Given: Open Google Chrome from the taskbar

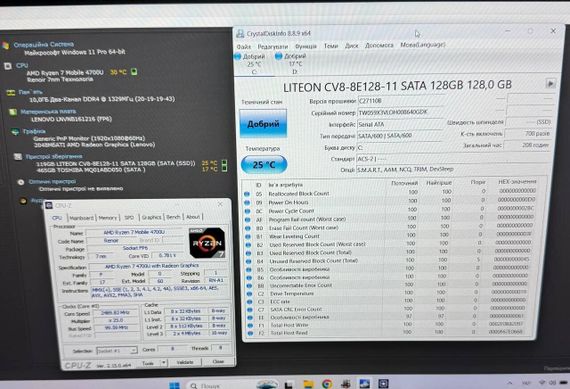Looking at the screenshot, I should [x=327, y=384].
